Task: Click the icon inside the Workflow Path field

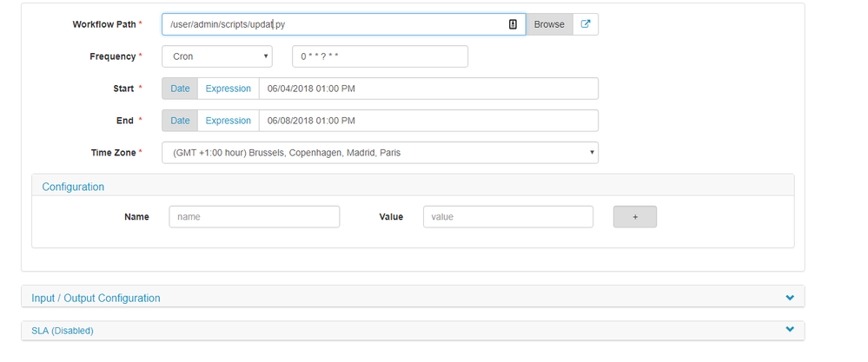Action: (x=514, y=24)
